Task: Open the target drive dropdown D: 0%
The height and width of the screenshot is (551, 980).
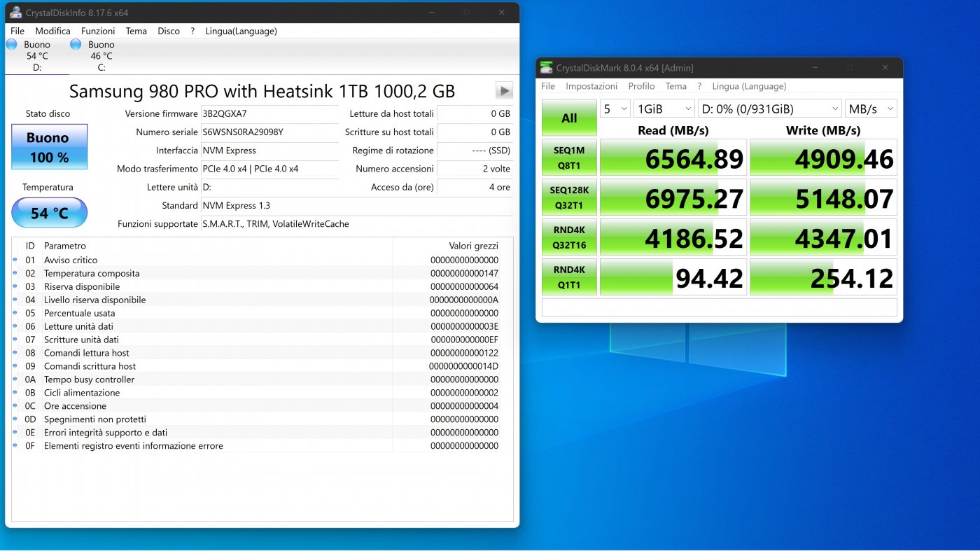Action: pos(769,109)
